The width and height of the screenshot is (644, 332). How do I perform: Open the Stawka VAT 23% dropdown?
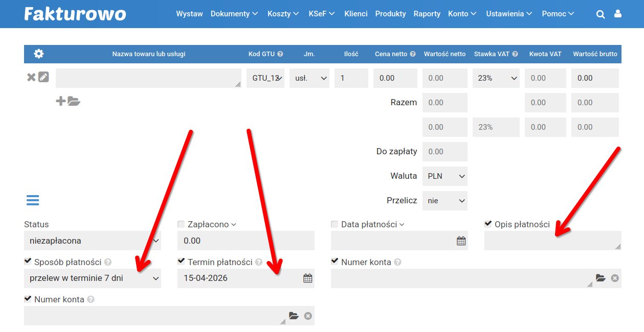tap(495, 78)
